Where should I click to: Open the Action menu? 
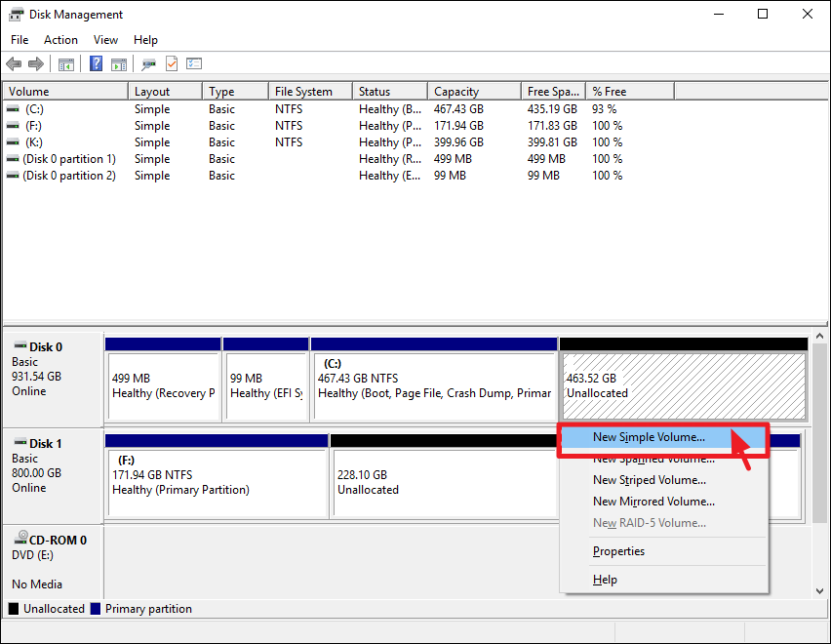pos(60,40)
